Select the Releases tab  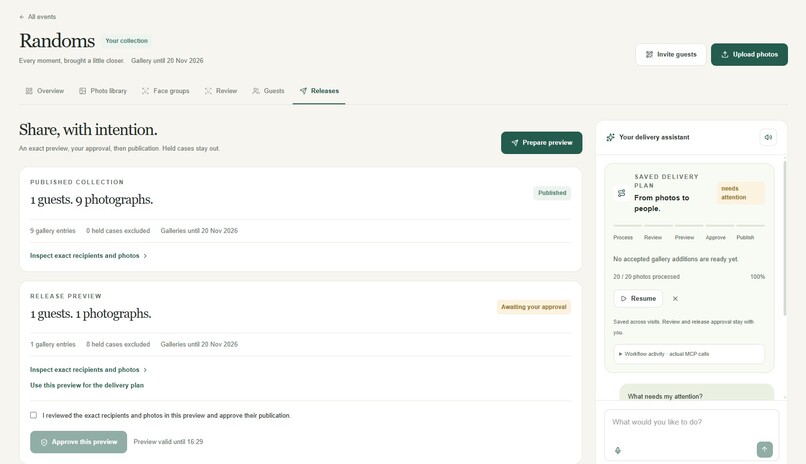[319, 91]
